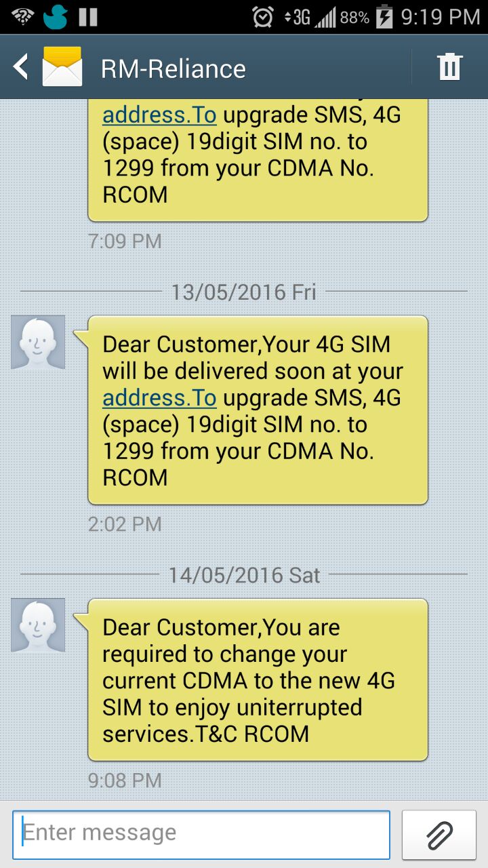Delete conversation using the trash icon

[449, 67]
